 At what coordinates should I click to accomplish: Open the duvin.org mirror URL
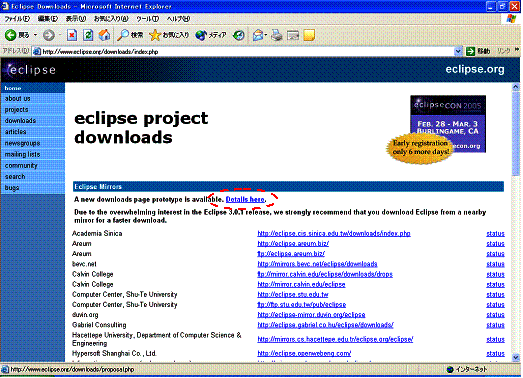pos(311,315)
